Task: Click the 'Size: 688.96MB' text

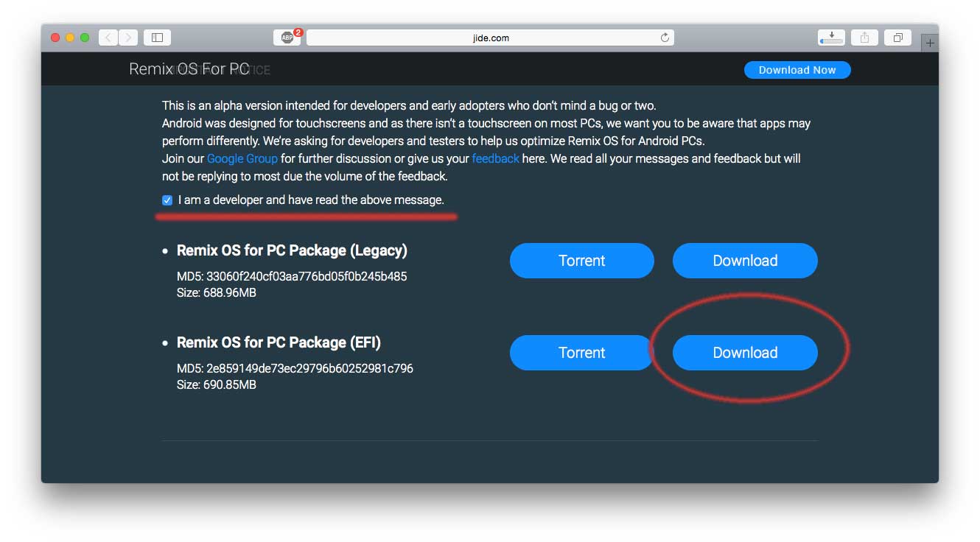Action: pos(217,292)
